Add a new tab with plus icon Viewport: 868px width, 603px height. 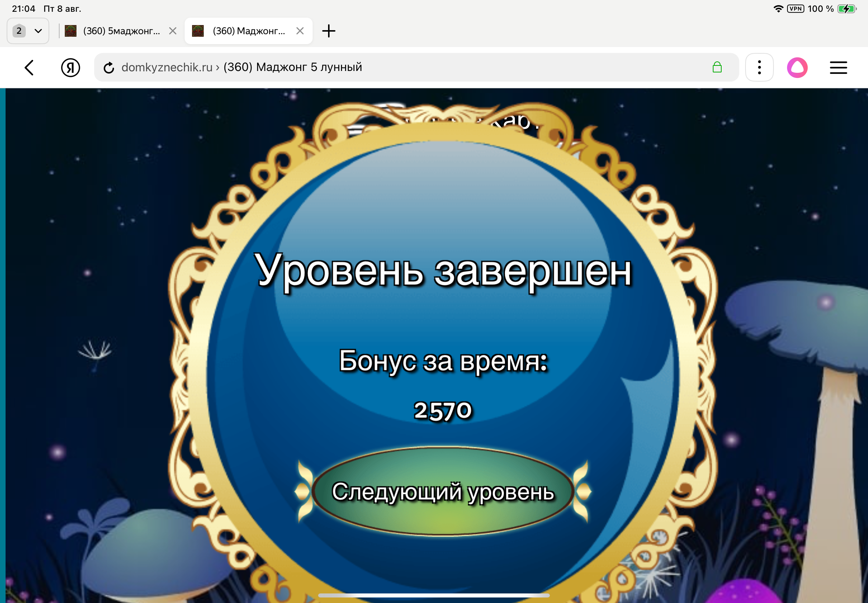click(x=329, y=31)
